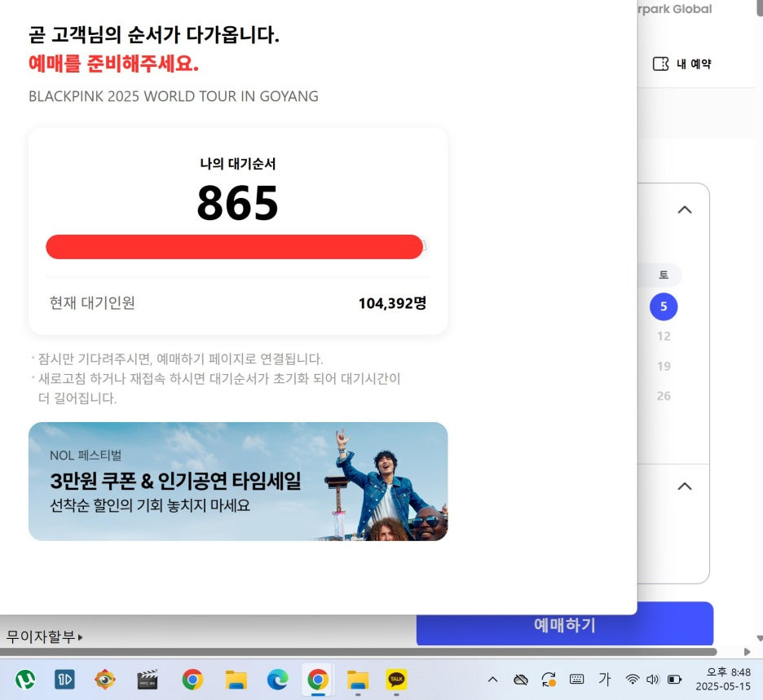
Task: Switch to the active highlighted Chrome window
Action: pos(318,679)
